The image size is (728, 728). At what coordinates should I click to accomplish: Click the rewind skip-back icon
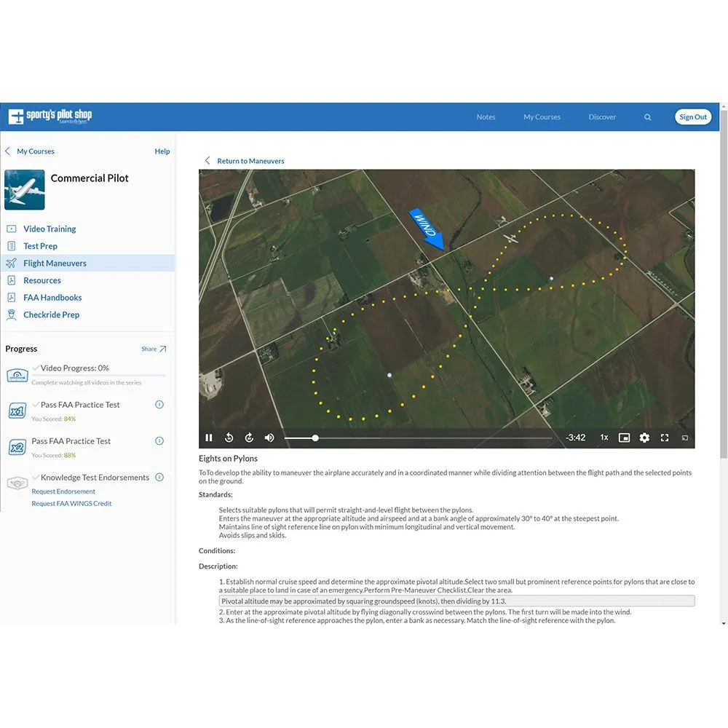pos(229,438)
